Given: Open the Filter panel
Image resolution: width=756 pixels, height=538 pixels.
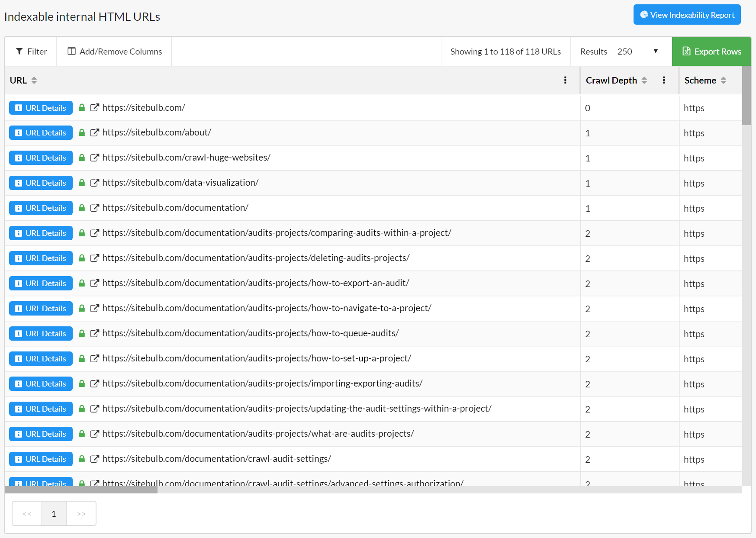Looking at the screenshot, I should point(31,52).
